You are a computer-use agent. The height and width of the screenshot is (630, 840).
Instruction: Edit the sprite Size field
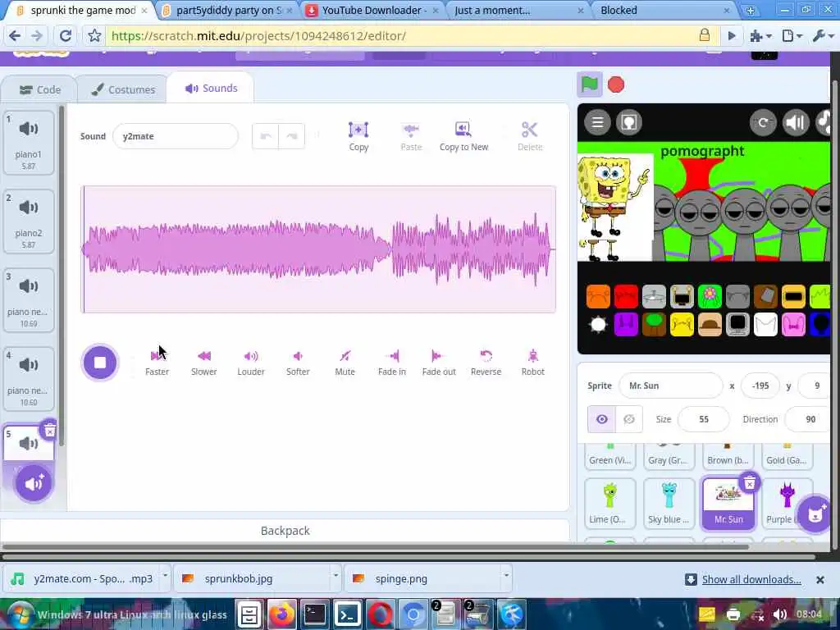(703, 419)
